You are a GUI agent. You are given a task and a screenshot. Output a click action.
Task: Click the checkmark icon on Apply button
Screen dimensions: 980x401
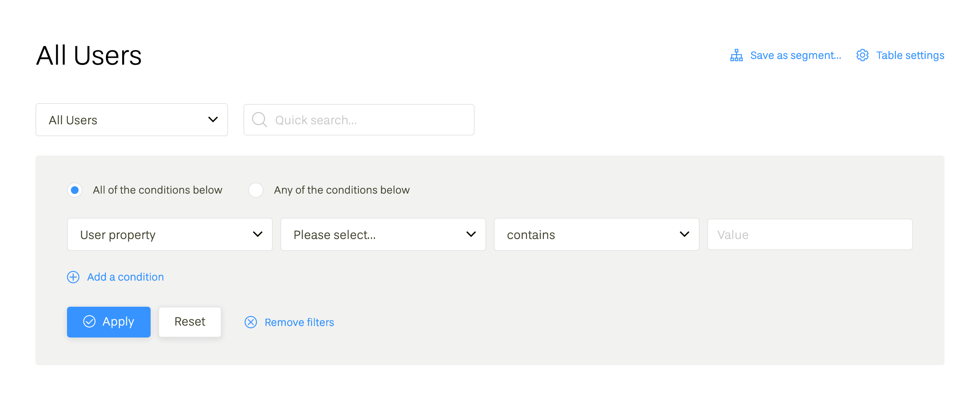(89, 322)
